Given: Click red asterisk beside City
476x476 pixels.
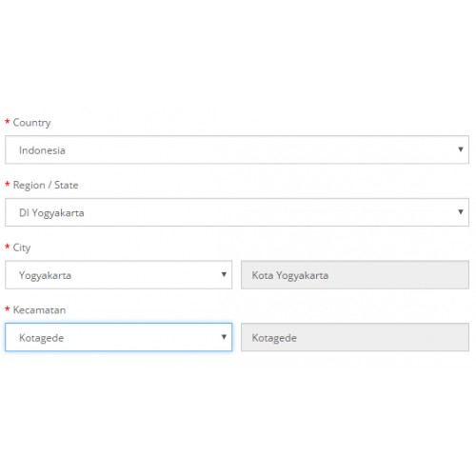Looking at the screenshot, I should tap(8, 247).
